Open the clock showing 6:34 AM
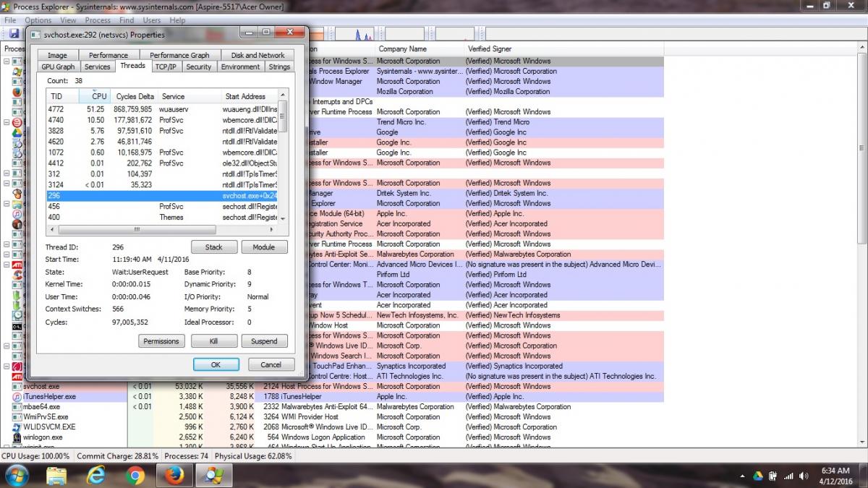868x488 pixels. click(x=835, y=476)
